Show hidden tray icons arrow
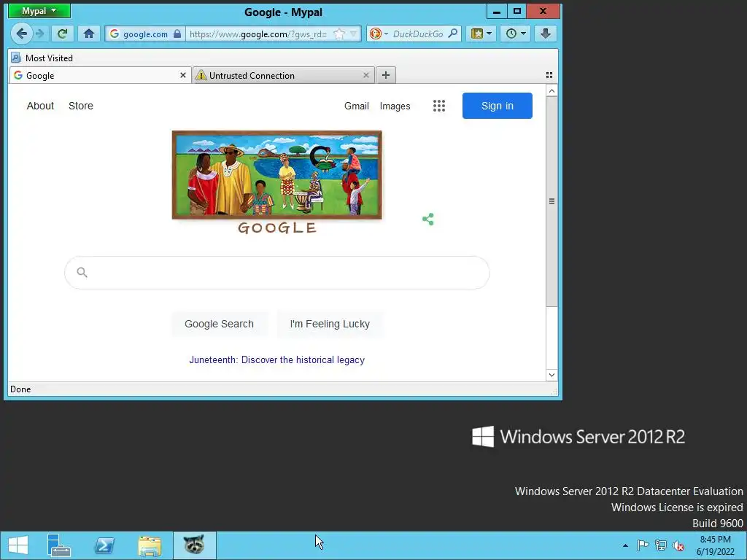747x560 pixels. (x=625, y=545)
